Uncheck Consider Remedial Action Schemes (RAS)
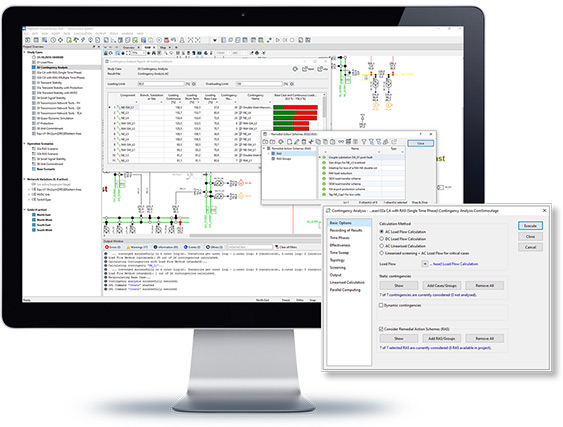 381,329
